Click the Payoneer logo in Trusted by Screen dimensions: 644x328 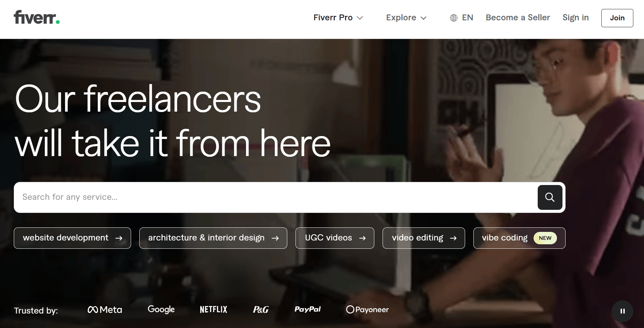(x=367, y=309)
